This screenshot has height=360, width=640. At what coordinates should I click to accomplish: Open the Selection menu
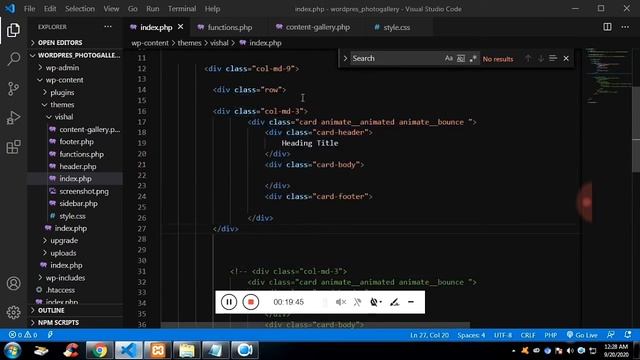point(80,9)
